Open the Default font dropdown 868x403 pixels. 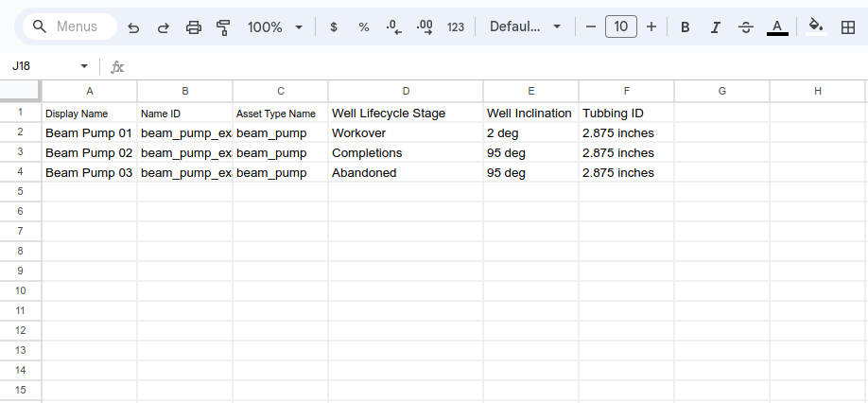tap(525, 27)
